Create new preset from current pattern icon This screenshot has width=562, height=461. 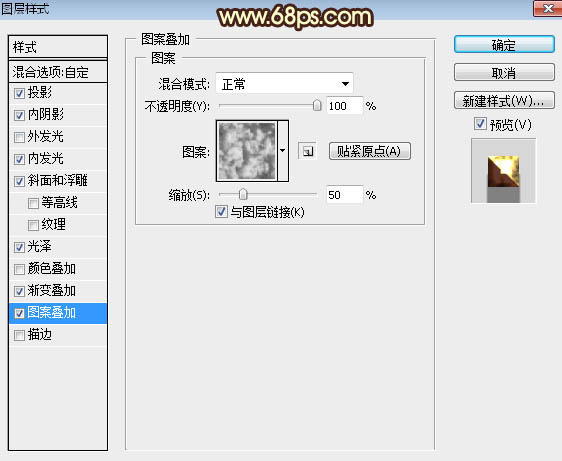click(x=307, y=151)
